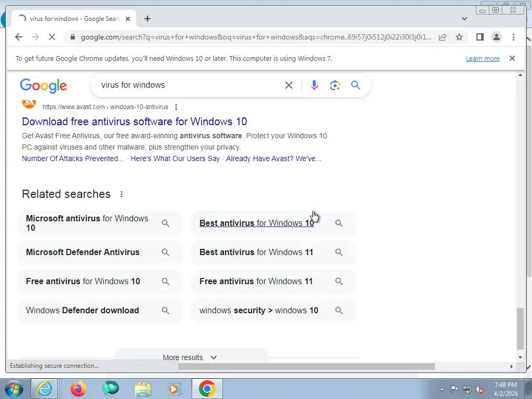Screen dimensions: 532x399
Task: Click the horizontal scrollbar thumb
Action: (307, 366)
